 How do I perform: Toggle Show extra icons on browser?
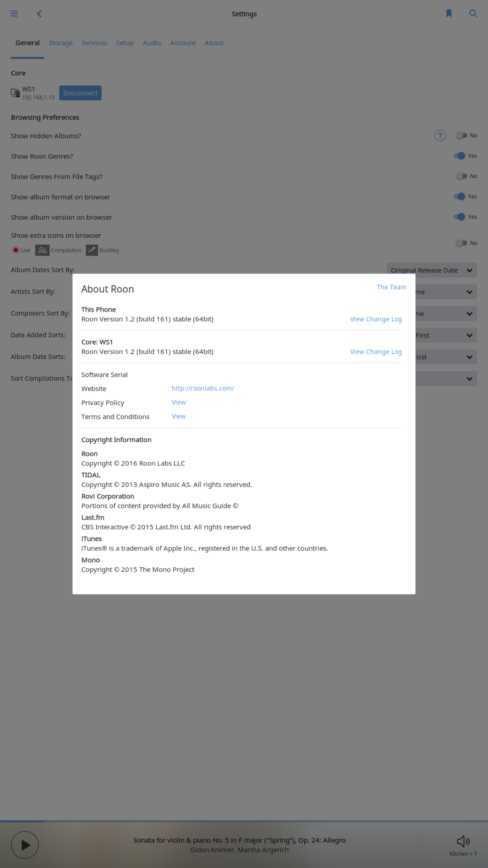461,243
